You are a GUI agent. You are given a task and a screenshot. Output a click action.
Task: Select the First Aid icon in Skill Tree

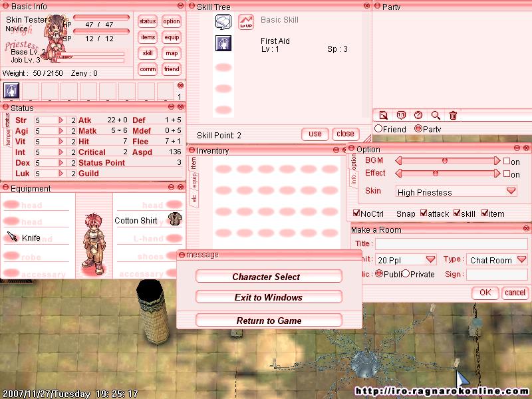pyautogui.click(x=223, y=43)
